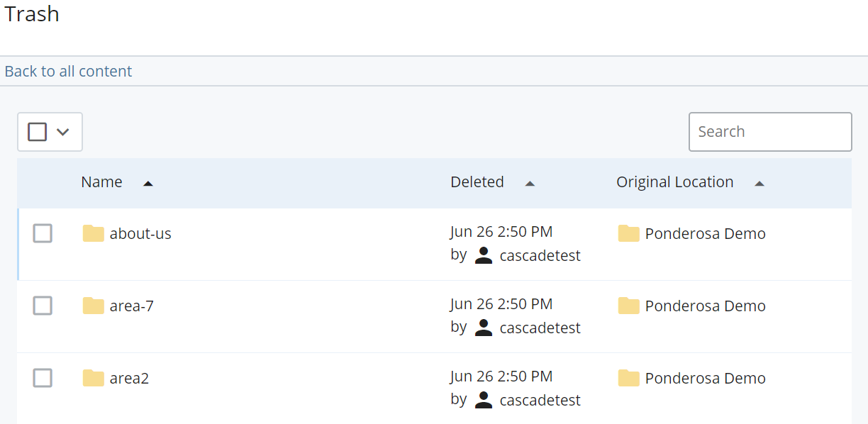
Task: Open Back to all content
Action: [x=68, y=71]
